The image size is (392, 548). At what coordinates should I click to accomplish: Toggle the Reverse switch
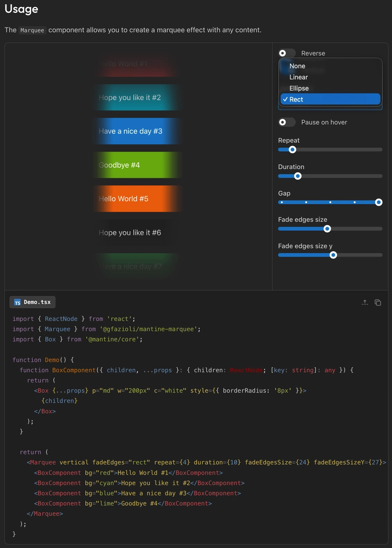[287, 53]
